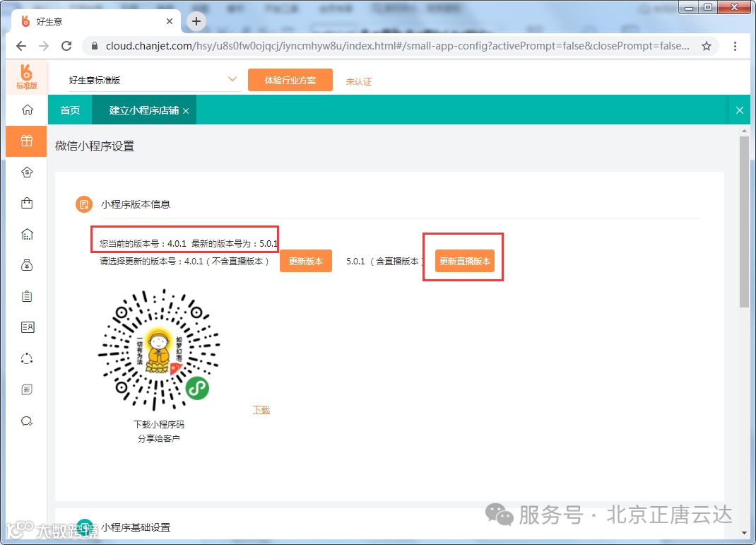Click the 小程序版本信息 section icon

click(84, 204)
